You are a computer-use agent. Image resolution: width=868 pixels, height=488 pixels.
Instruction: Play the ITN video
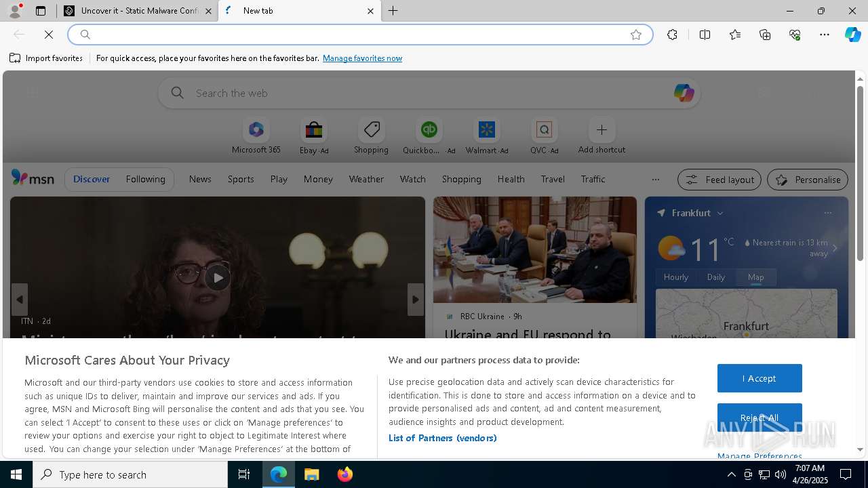click(x=217, y=277)
